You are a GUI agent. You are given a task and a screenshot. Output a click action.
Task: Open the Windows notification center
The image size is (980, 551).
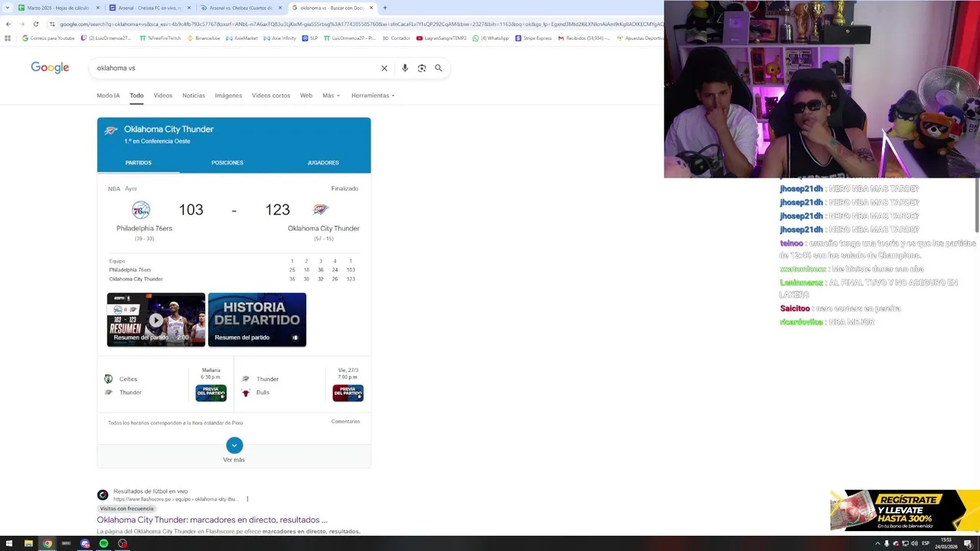point(969,543)
